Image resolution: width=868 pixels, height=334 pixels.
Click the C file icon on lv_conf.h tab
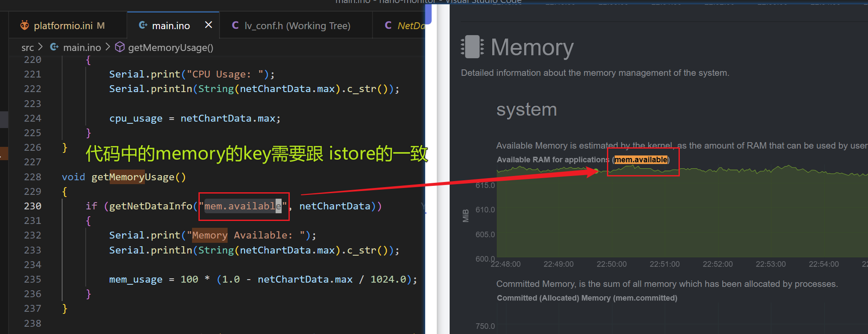235,26
